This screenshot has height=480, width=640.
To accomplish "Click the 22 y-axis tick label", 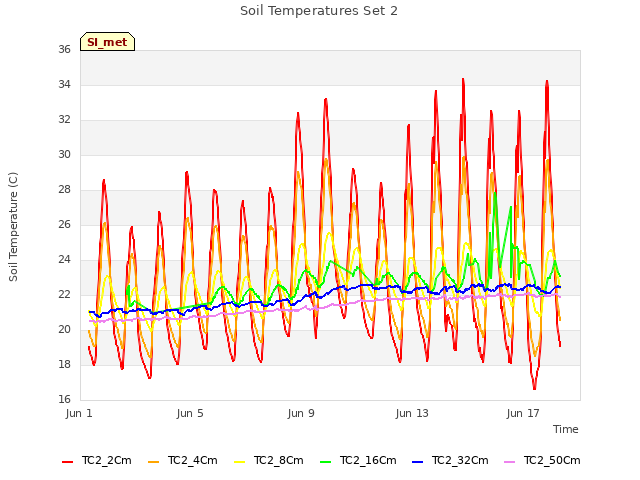I will 64,295.
